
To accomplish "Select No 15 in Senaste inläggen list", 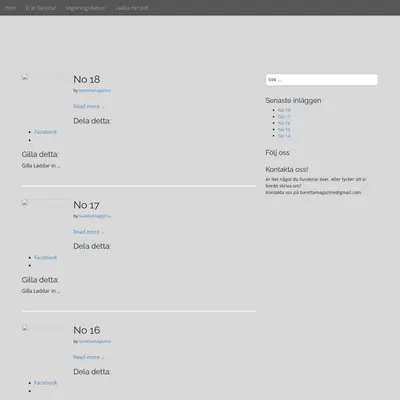I will coord(284,130).
